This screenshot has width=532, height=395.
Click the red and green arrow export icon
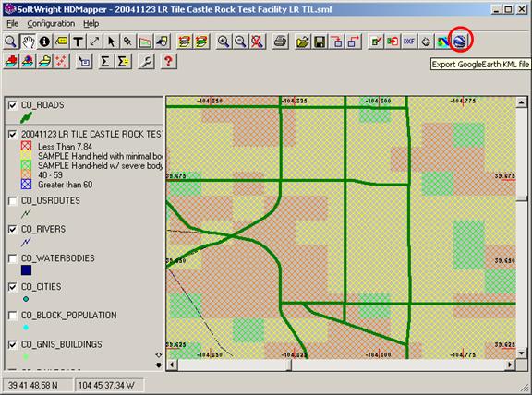pos(393,42)
